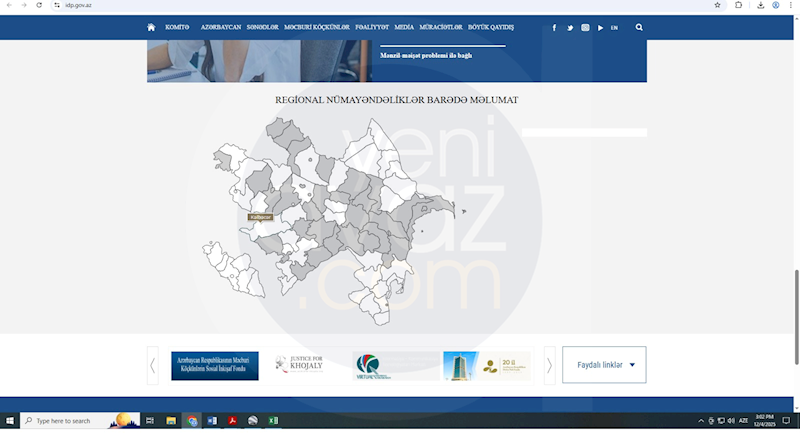Click the Windows taskbar search box
The image size is (800, 434).
coord(75,421)
